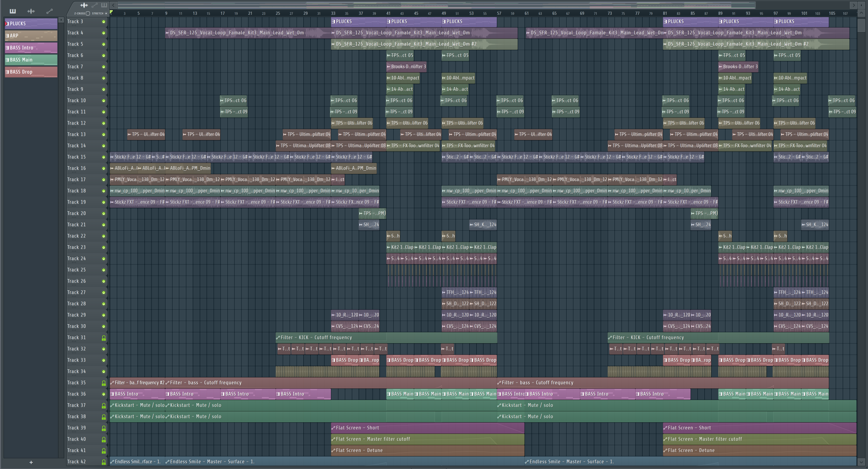
Task: Click the lock icon on Track 37
Action: click(x=104, y=406)
